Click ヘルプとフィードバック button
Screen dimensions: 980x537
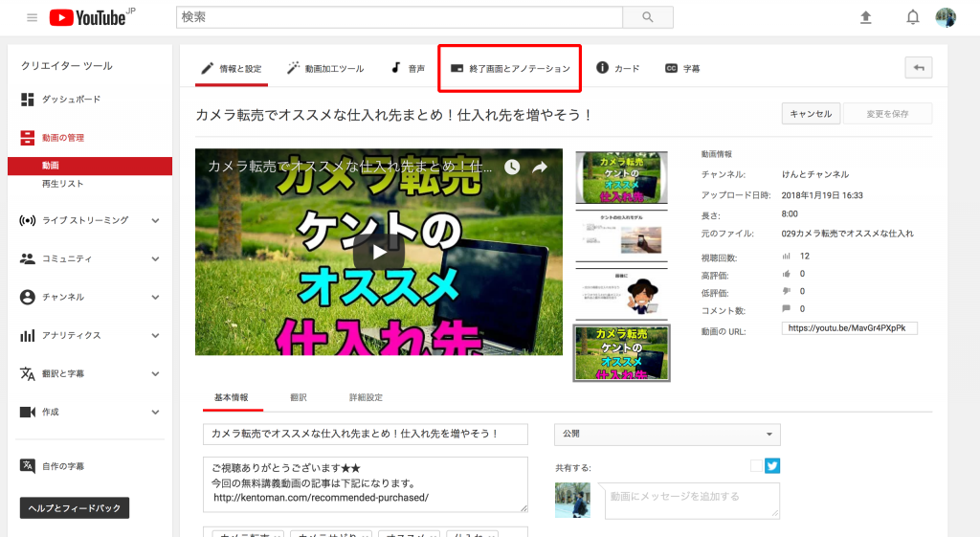(75, 507)
